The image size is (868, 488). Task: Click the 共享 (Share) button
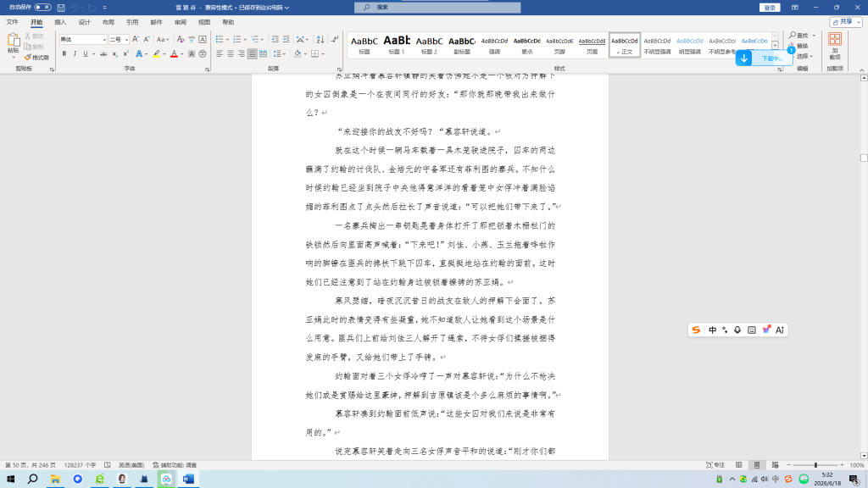pyautogui.click(x=846, y=22)
